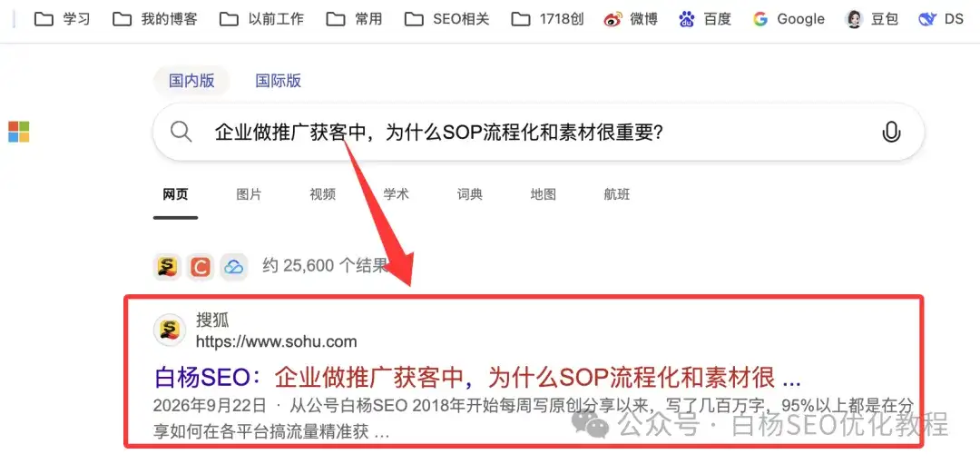The height and width of the screenshot is (464, 980).
Task: Click the Microsoft logo icon
Action: [x=19, y=132]
